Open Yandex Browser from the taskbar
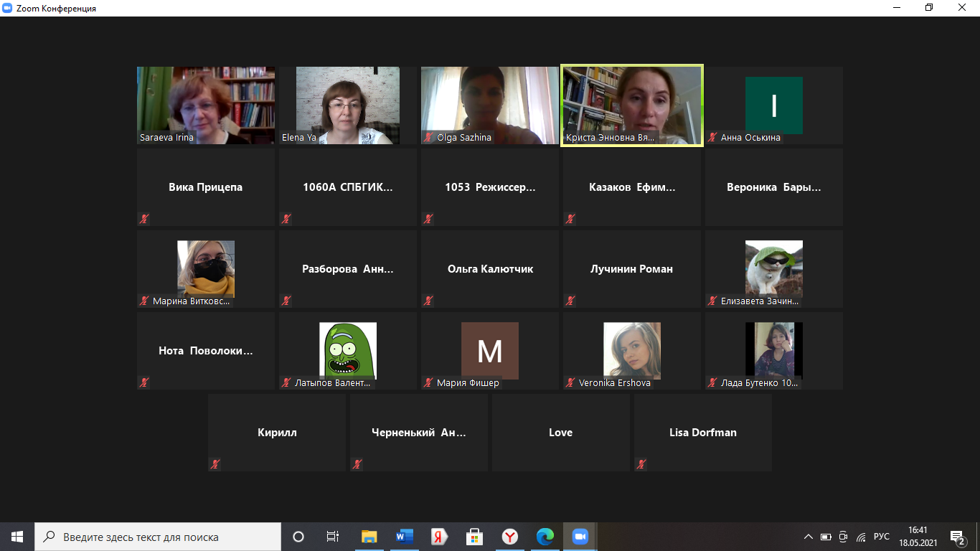The width and height of the screenshot is (980, 551). 509,537
